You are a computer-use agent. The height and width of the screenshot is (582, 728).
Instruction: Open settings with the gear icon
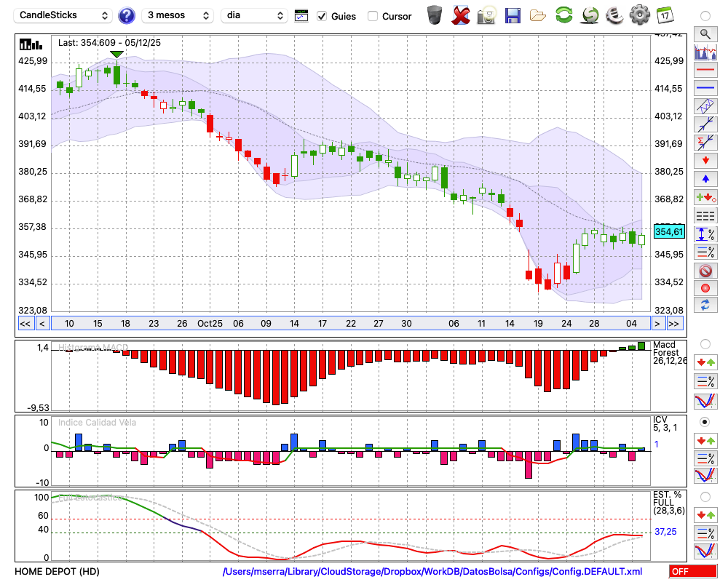639,15
